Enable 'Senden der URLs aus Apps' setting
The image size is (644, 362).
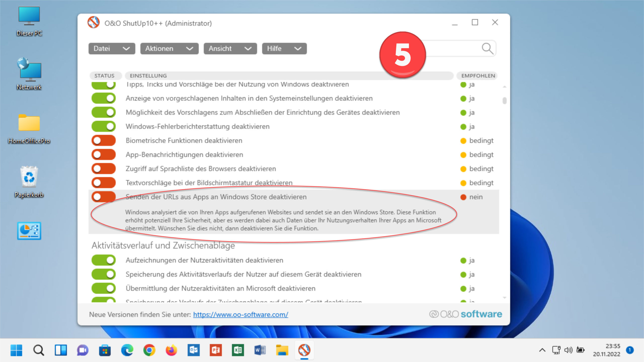pos(103,197)
